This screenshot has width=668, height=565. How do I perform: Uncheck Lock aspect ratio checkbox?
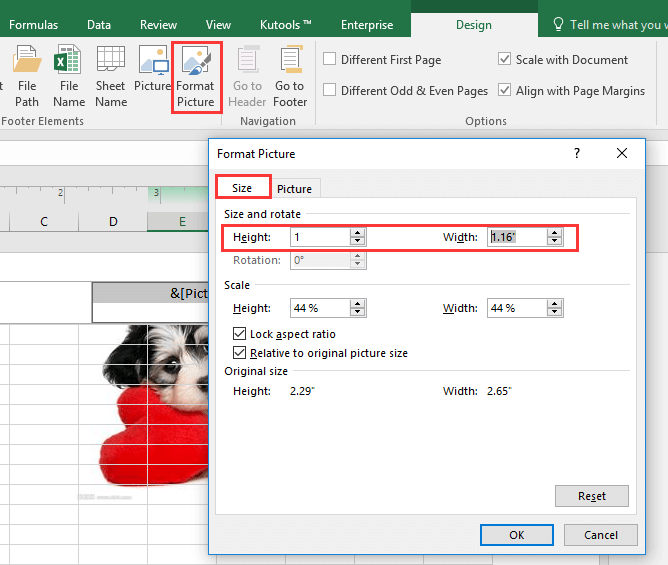coord(240,334)
